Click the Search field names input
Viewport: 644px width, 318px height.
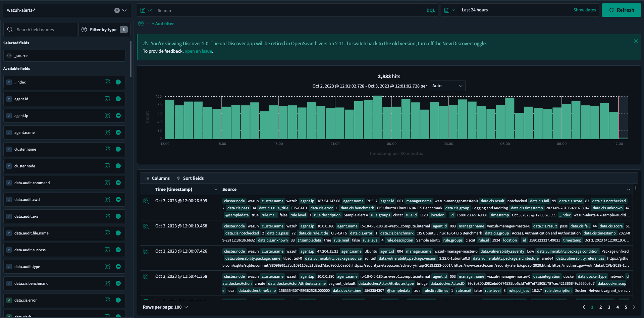pos(40,30)
